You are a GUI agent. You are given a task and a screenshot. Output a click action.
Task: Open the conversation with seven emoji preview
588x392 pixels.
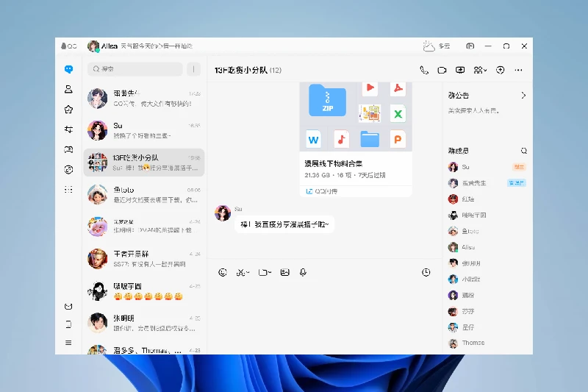click(143, 291)
